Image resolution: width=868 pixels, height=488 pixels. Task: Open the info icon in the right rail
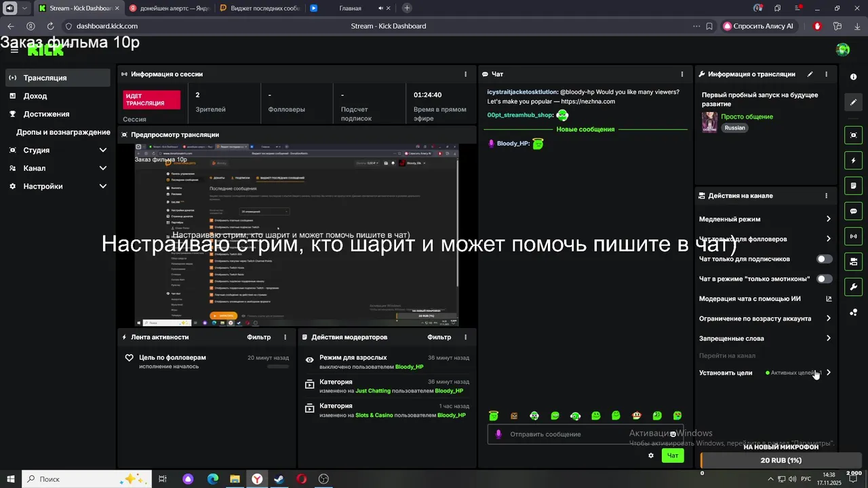click(x=853, y=77)
